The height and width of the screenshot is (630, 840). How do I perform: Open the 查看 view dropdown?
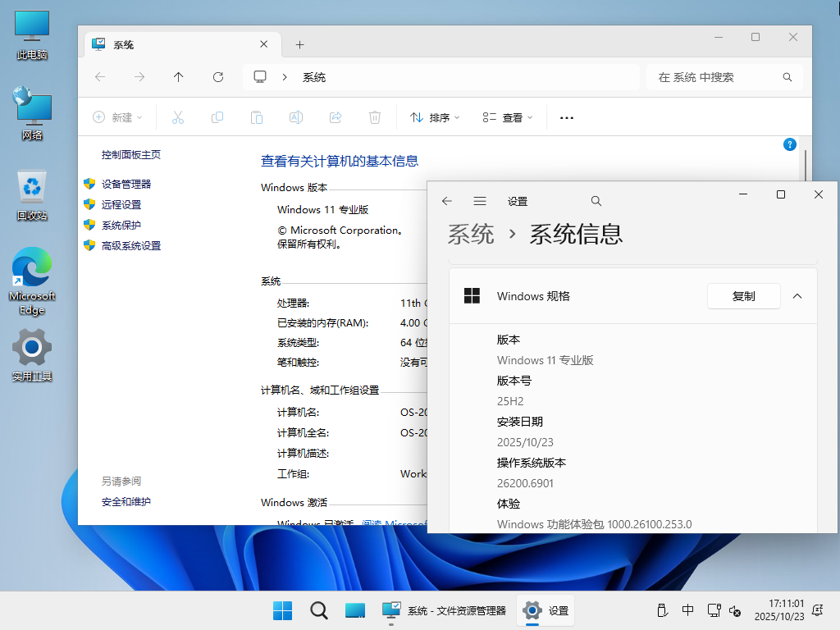pyautogui.click(x=508, y=117)
